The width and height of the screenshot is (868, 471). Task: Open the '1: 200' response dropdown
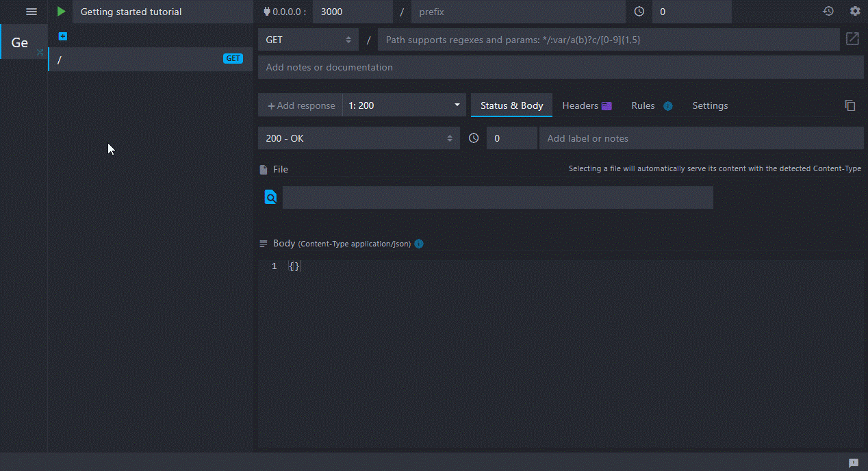404,105
